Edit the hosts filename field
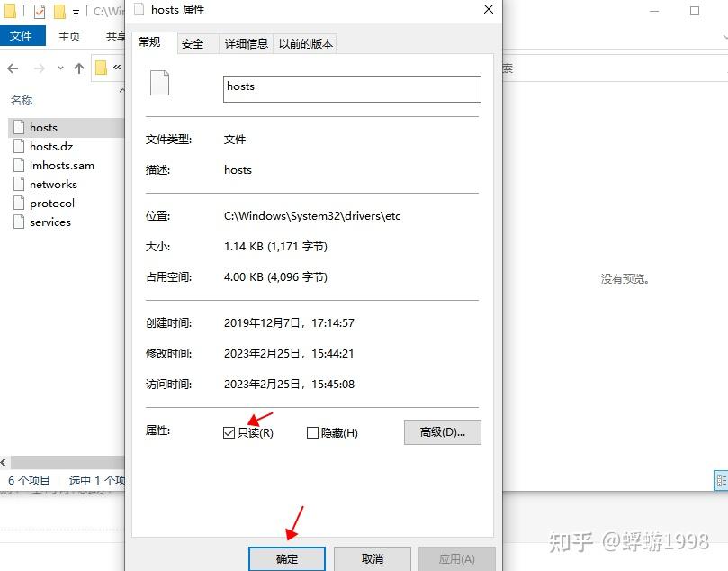The height and width of the screenshot is (571, 728). 352,89
